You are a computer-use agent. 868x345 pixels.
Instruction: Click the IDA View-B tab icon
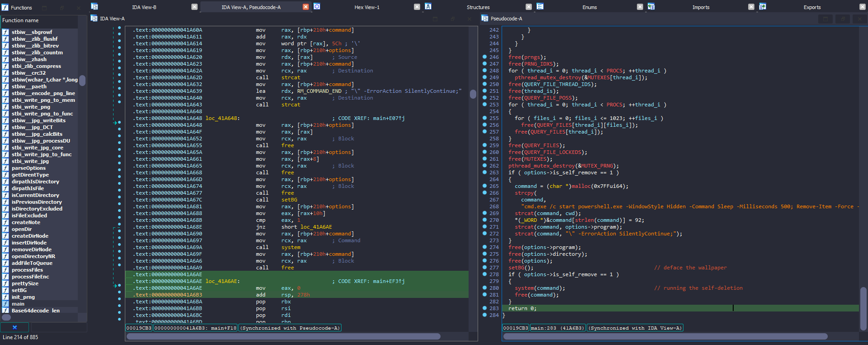95,6
